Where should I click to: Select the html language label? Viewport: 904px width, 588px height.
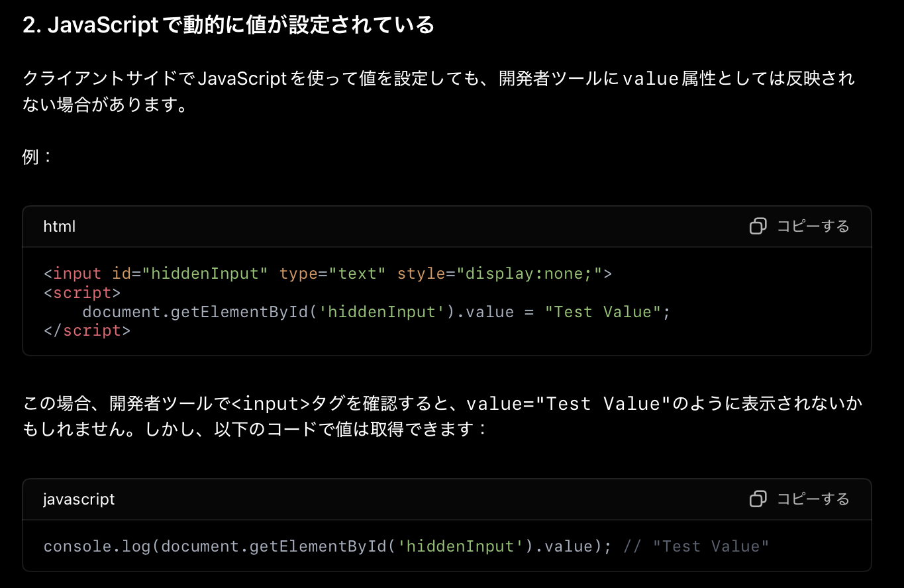(x=59, y=226)
